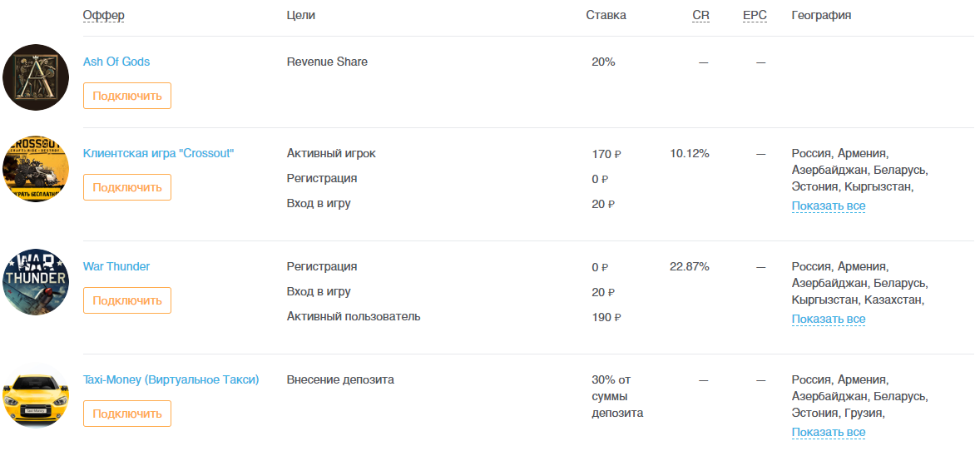
Task: Click Подключить button for Taxi-Money
Action: click(127, 414)
